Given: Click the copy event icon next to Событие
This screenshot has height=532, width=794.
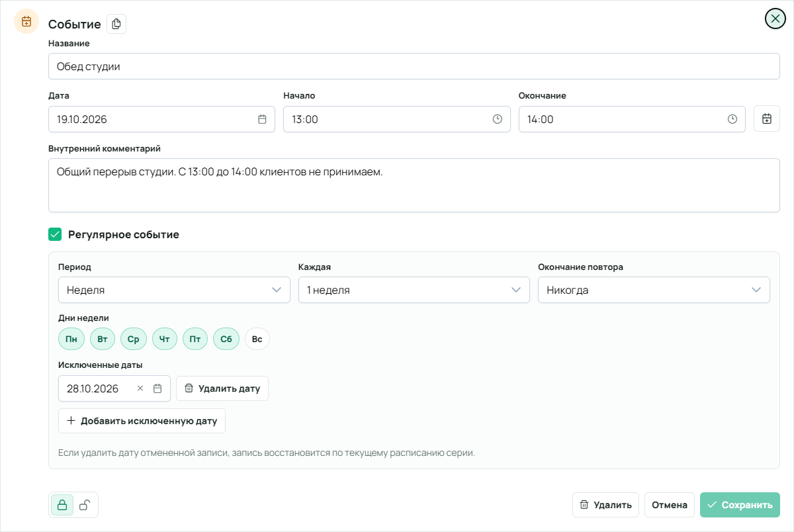Looking at the screenshot, I should point(116,24).
